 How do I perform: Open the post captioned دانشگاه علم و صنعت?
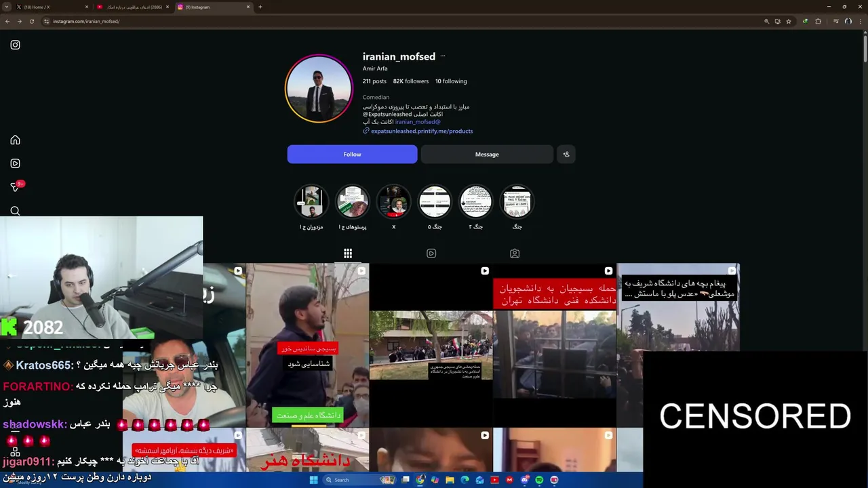tap(308, 345)
